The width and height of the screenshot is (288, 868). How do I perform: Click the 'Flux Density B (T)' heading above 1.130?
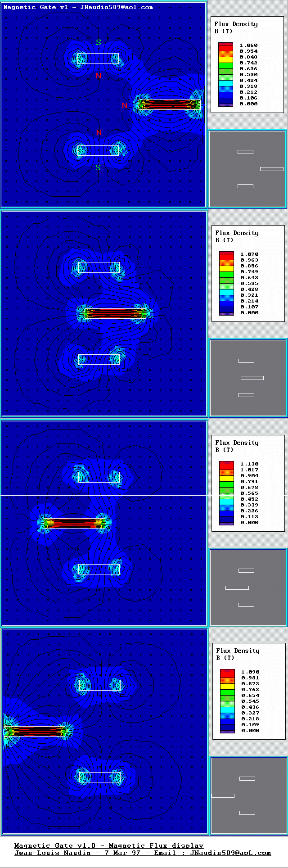(x=237, y=446)
